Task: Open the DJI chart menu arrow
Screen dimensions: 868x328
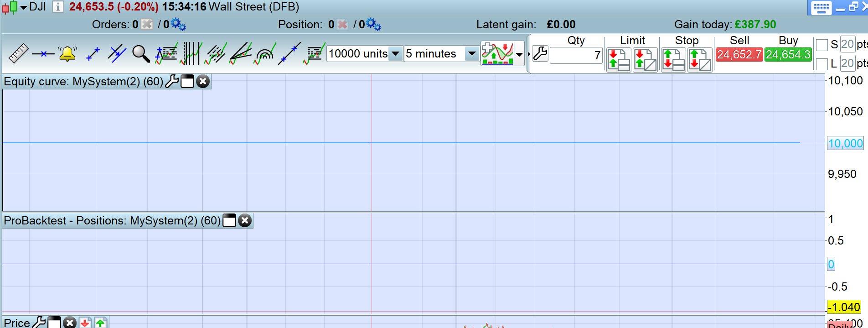Action: click(24, 7)
